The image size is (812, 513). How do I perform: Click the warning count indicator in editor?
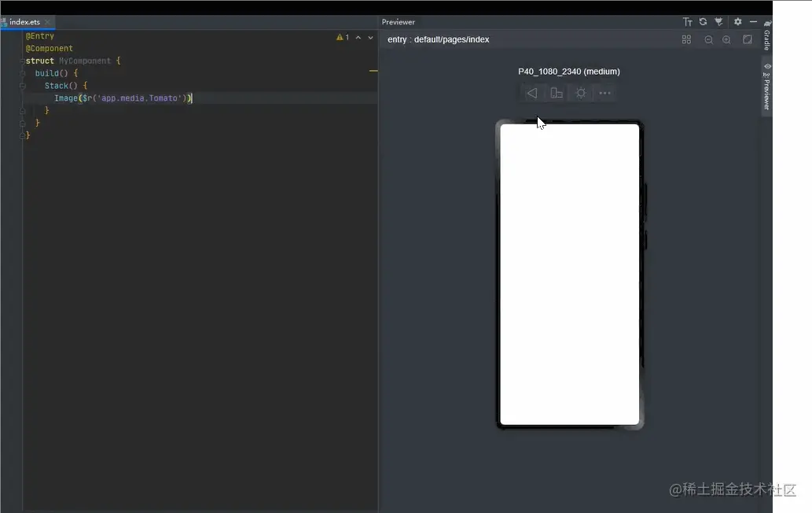point(342,37)
